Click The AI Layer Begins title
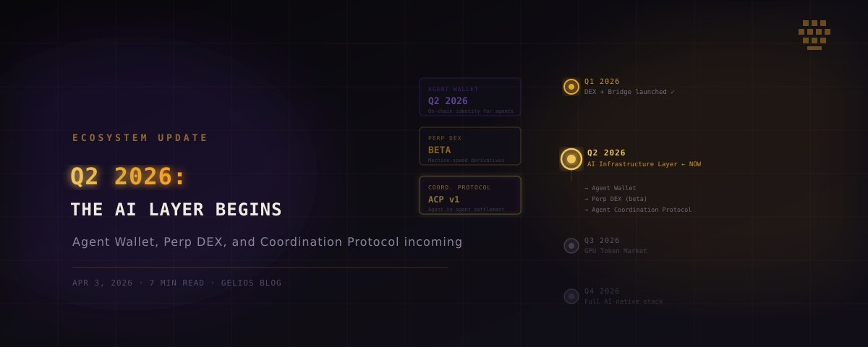This screenshot has width=868, height=347. pyautogui.click(x=176, y=210)
